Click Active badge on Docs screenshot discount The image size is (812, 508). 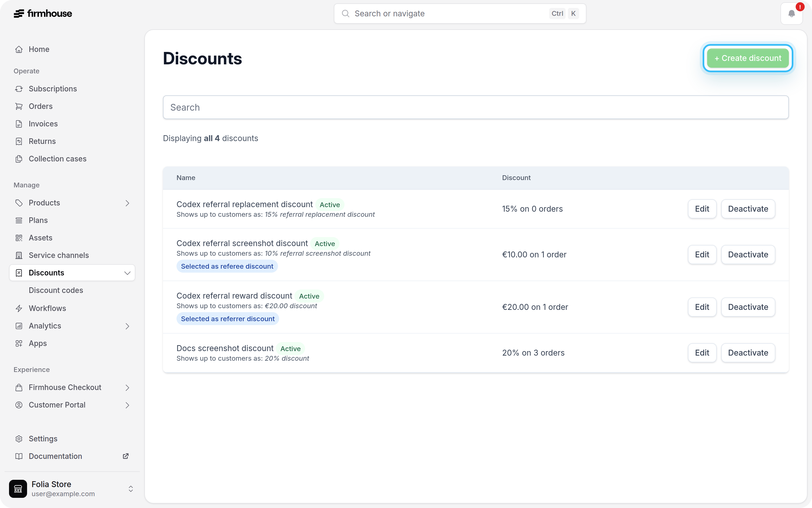coord(290,349)
